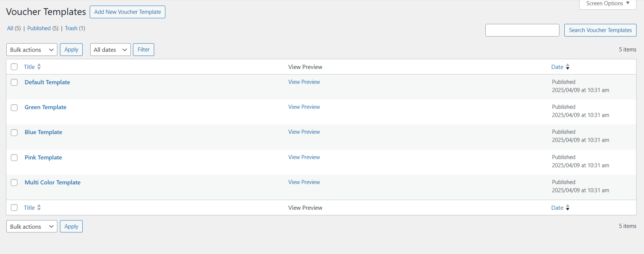Select the Blue Template row checkbox
This screenshot has width=644, height=254.
coord(14,133)
